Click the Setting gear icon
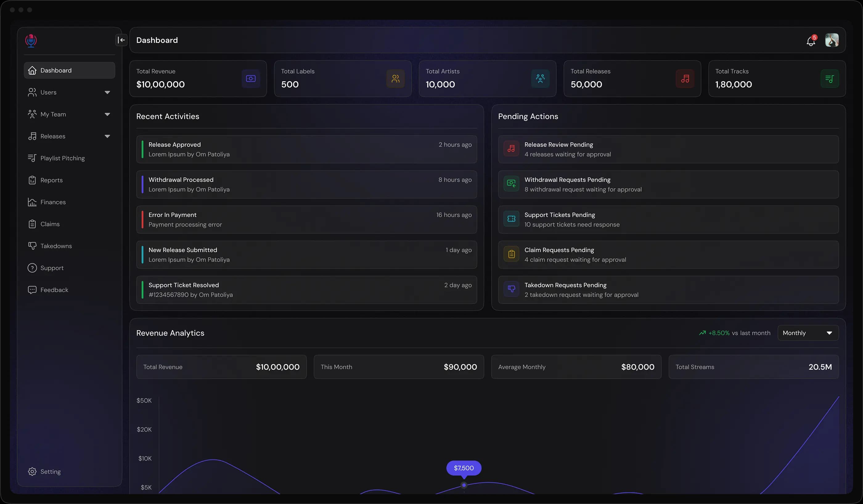Image resolution: width=863 pixels, height=504 pixels. click(32, 471)
